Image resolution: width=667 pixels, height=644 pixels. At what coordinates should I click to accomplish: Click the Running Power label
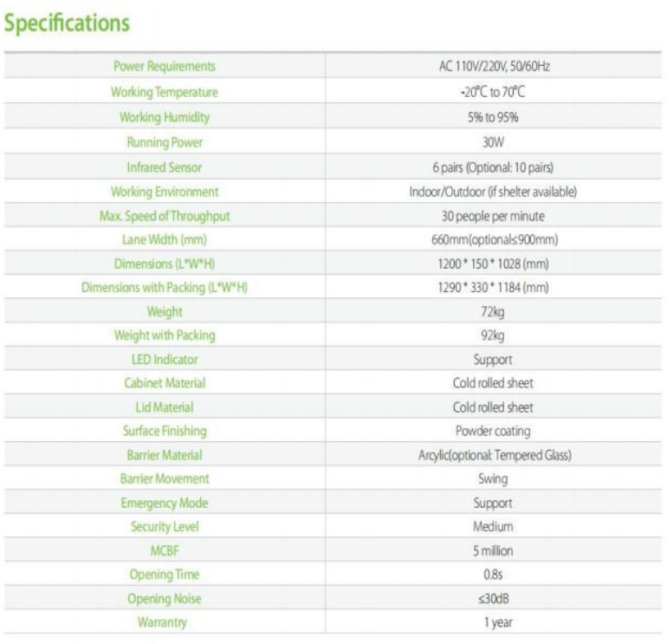[165, 142]
